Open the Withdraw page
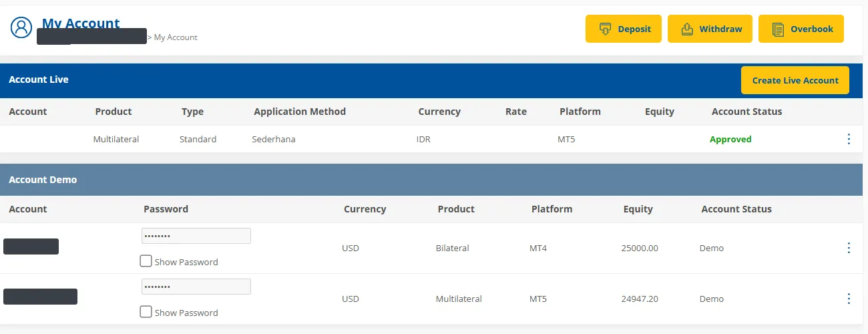 click(710, 29)
